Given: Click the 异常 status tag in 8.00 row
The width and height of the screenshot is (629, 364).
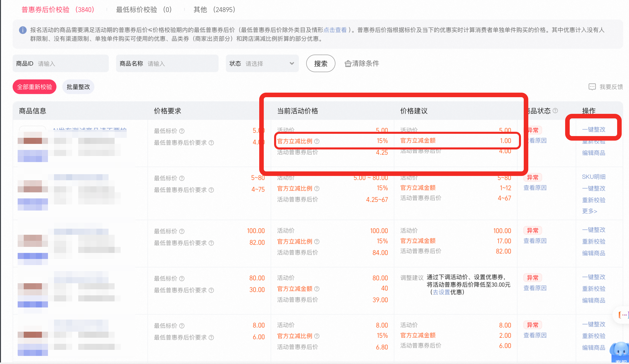Looking at the screenshot, I should pyautogui.click(x=533, y=325).
